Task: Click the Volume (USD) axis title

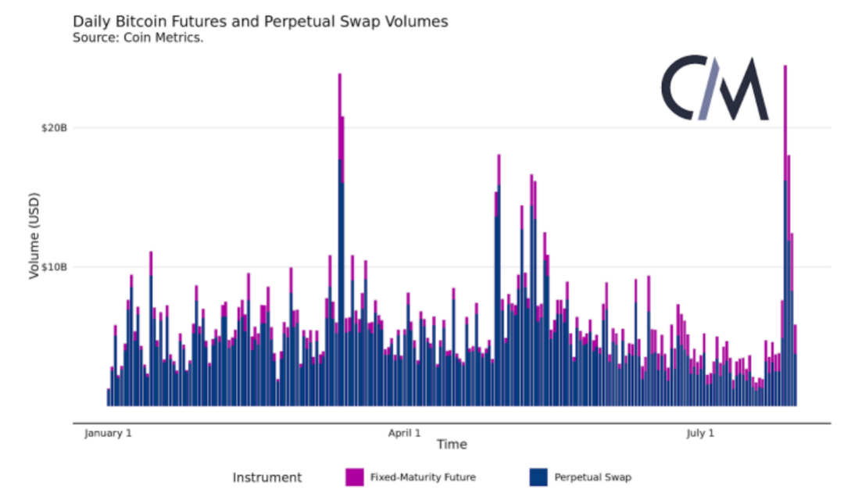Action: pos(34,235)
